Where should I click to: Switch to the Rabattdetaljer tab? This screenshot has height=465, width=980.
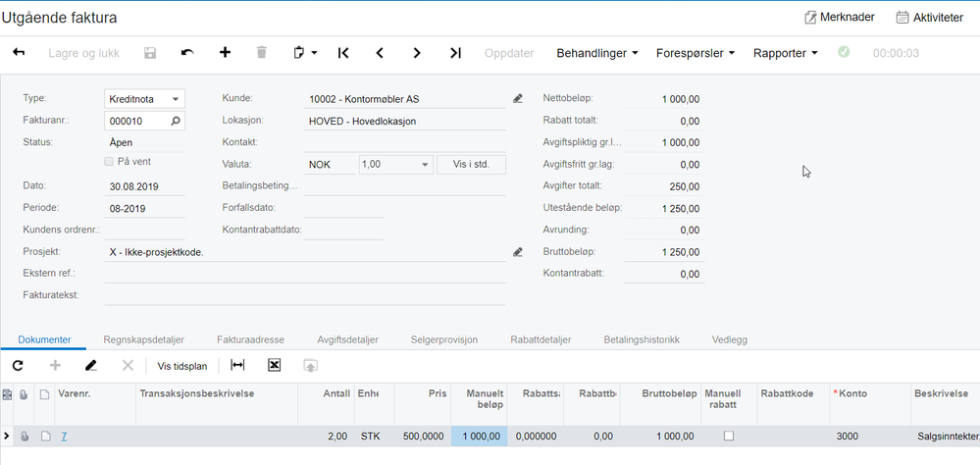coord(541,339)
